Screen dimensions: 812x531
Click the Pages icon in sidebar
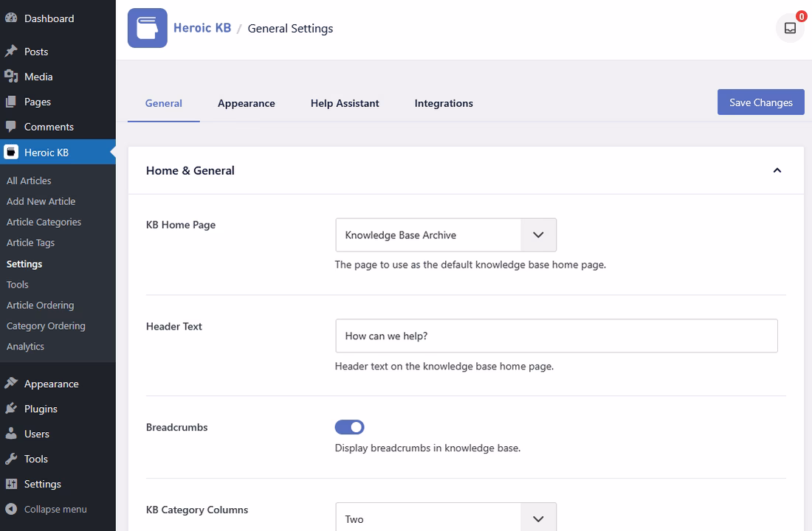click(11, 102)
